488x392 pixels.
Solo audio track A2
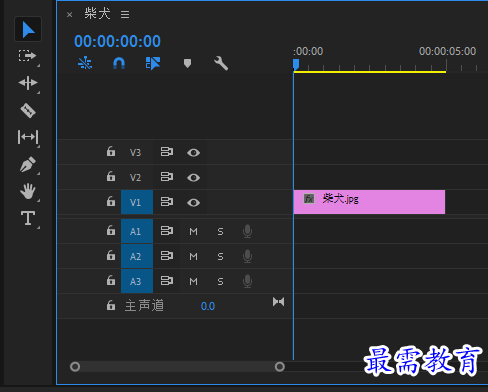pos(220,256)
